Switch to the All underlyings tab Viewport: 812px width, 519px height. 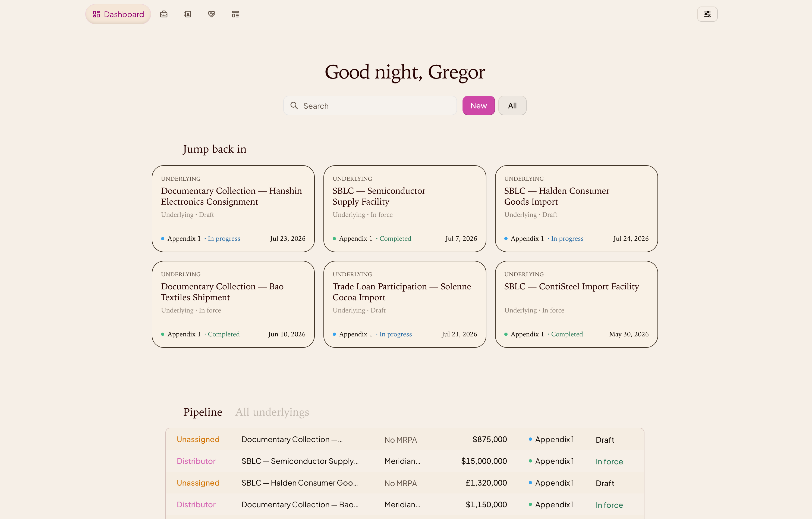coord(272,412)
